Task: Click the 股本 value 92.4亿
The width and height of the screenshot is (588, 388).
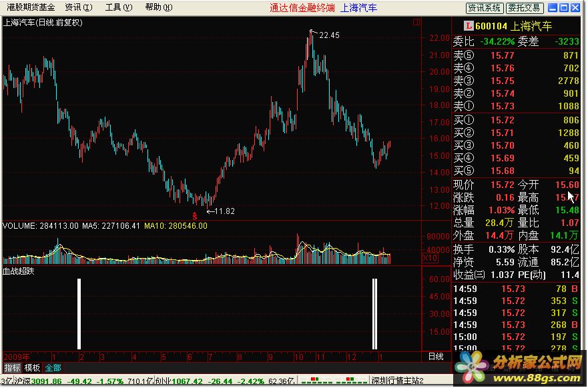Action: tap(565, 249)
